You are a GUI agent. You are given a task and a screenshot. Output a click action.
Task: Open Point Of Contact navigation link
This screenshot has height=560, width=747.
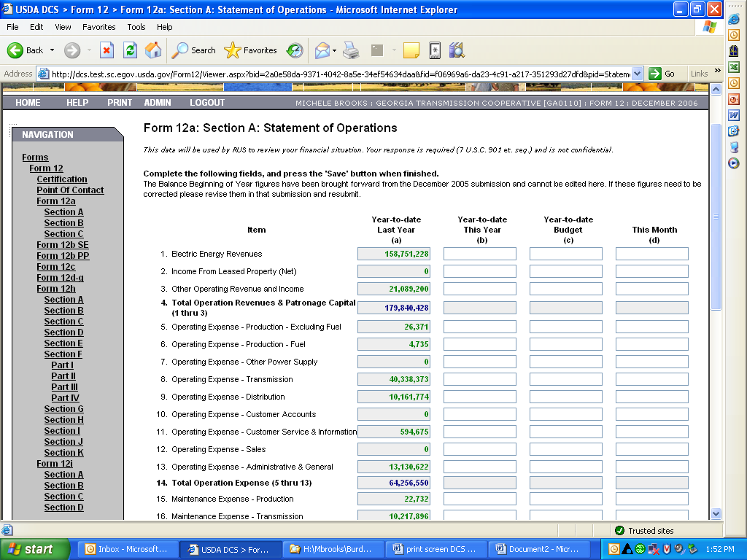coord(70,190)
